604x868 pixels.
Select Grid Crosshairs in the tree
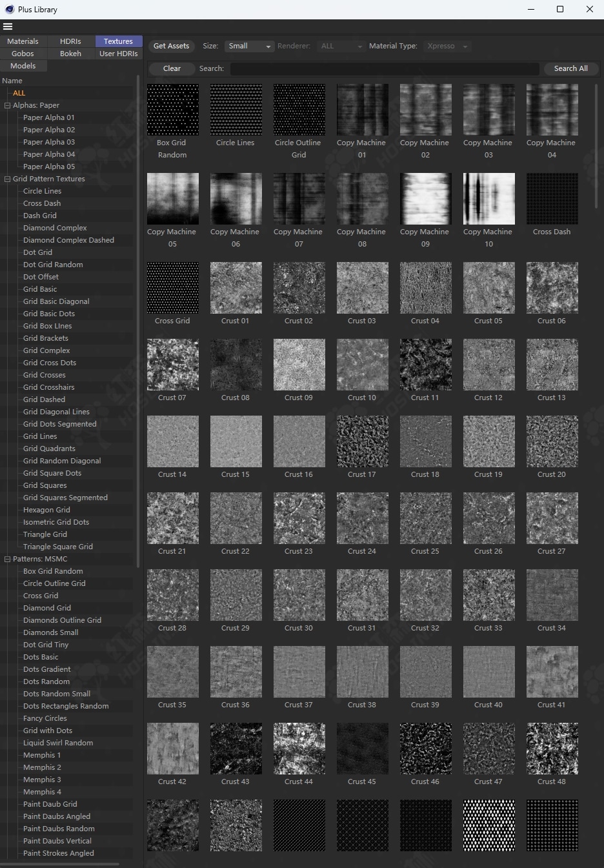(x=49, y=387)
